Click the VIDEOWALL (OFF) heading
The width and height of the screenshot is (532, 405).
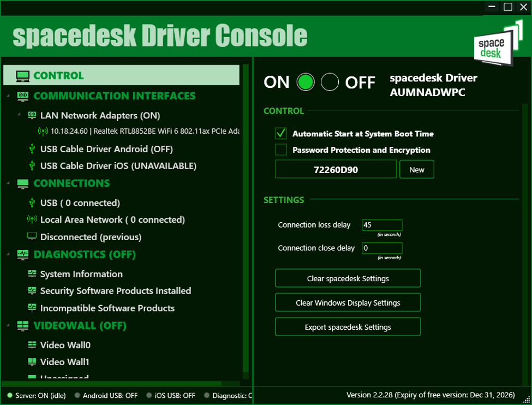(x=80, y=325)
